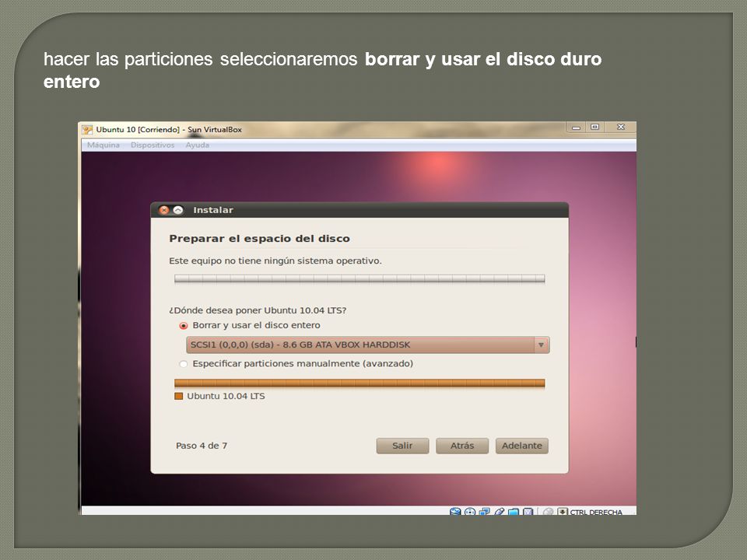Open the Máquina menu
747x560 pixels.
(103, 145)
